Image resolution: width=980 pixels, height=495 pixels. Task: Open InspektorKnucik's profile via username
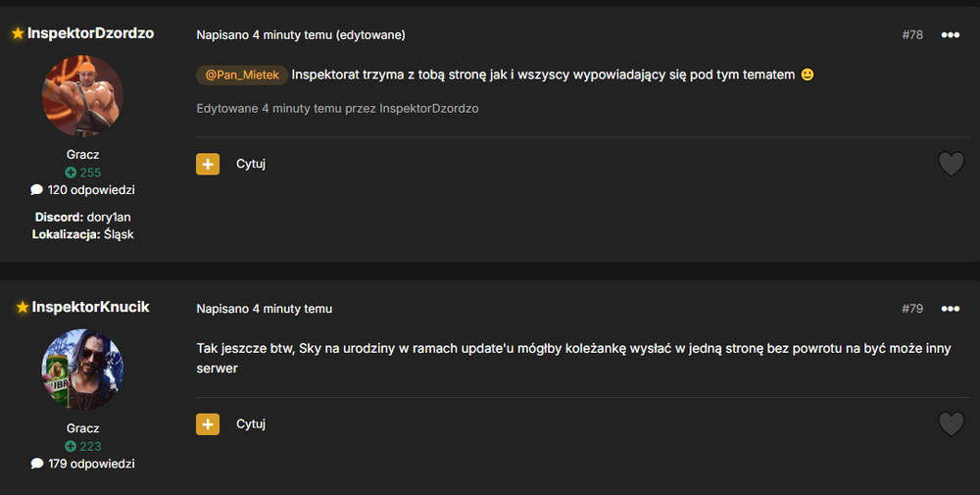pos(90,307)
